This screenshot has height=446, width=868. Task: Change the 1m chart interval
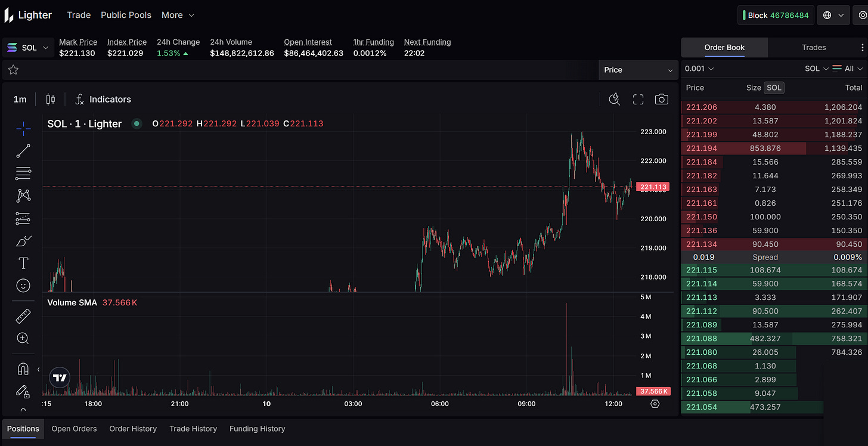point(20,99)
